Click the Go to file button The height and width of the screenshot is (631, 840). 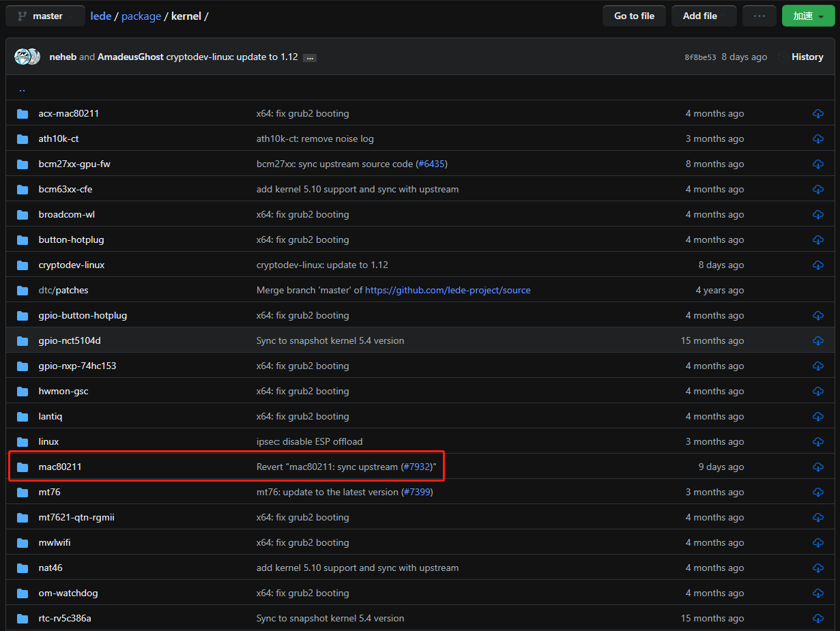click(633, 15)
